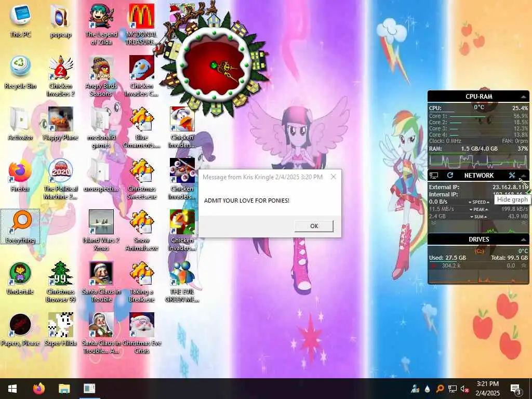Toggle SUM row in network gadget
This screenshot has width=532, height=399.
point(478,217)
